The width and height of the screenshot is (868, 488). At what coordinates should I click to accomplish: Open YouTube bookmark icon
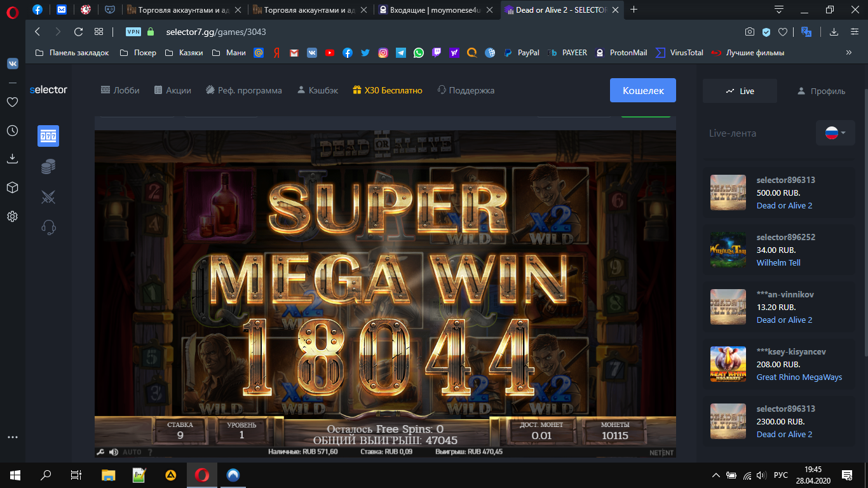pos(329,53)
